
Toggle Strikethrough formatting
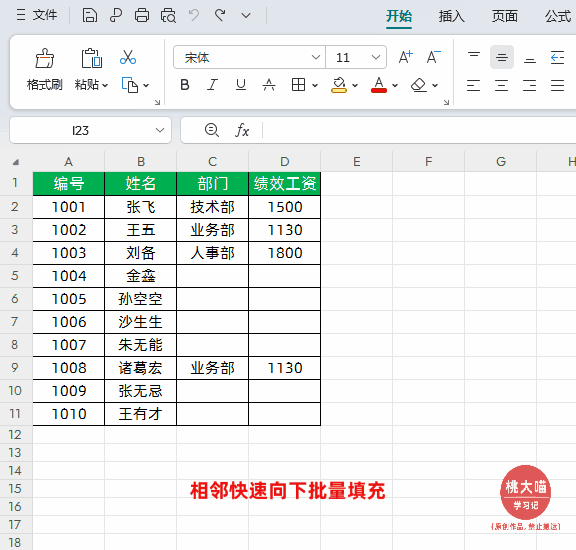pyautogui.click(x=269, y=85)
